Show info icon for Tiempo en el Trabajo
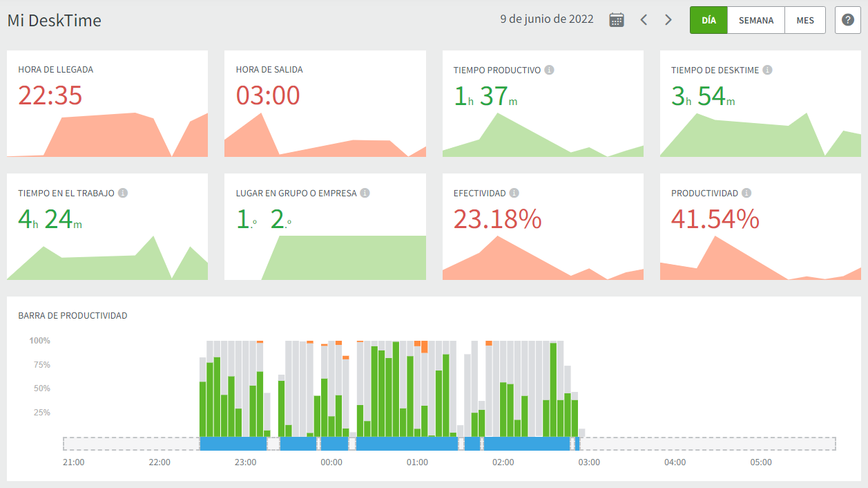 pyautogui.click(x=123, y=193)
